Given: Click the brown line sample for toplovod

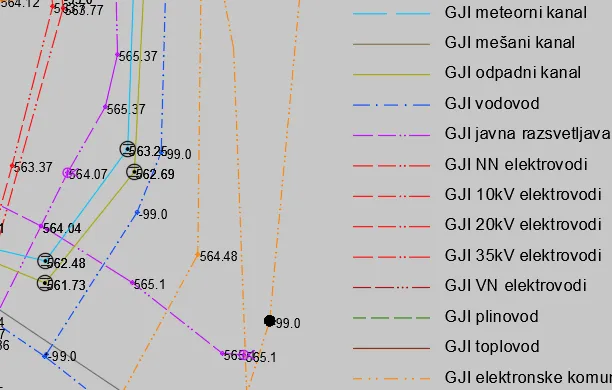Looking at the screenshot, I should click(x=391, y=348).
